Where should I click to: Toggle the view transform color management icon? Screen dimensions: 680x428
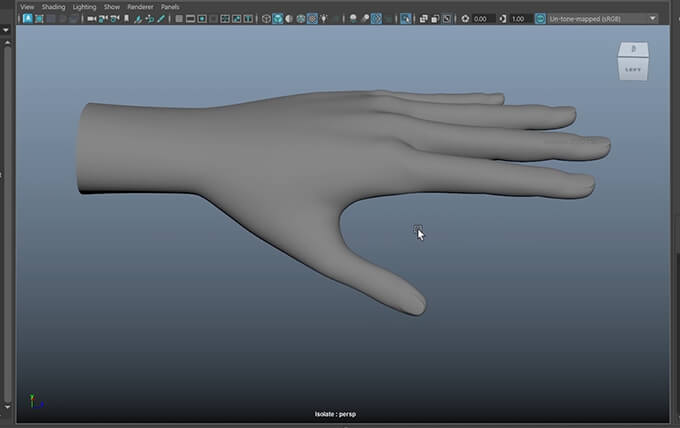click(540, 18)
